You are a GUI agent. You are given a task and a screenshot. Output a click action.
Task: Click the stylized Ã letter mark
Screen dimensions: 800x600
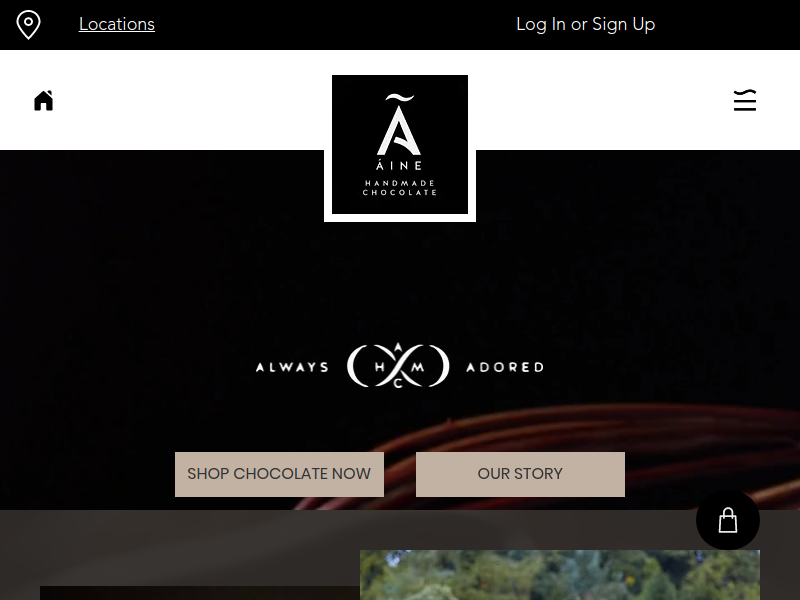(x=399, y=124)
